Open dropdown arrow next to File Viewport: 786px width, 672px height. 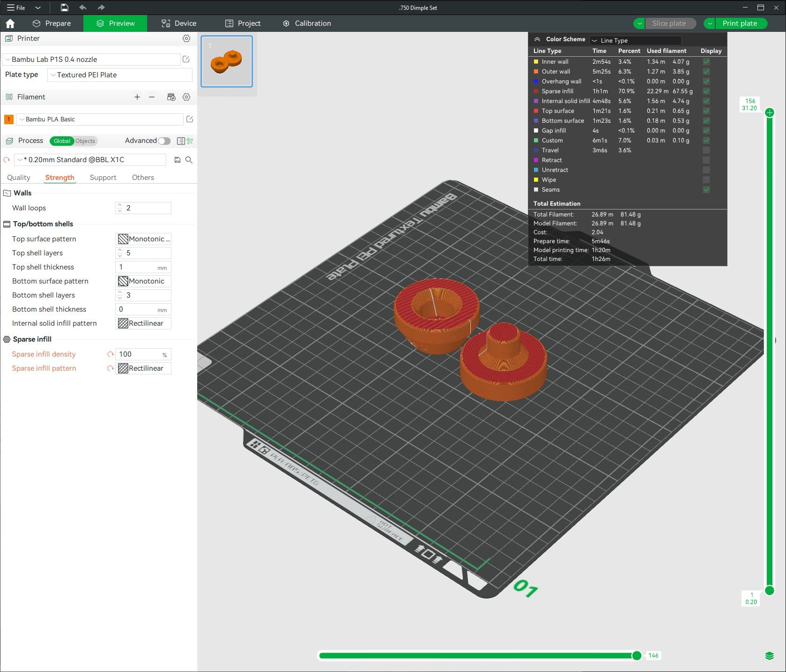click(38, 7)
